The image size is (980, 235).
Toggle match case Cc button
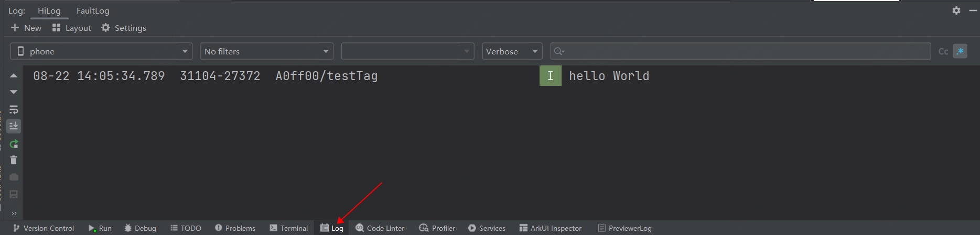click(x=943, y=51)
